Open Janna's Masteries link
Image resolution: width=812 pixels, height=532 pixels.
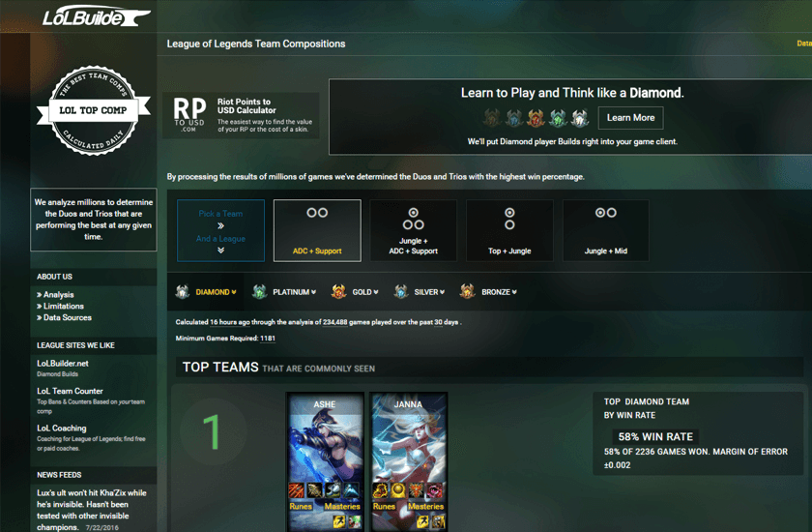click(425, 507)
